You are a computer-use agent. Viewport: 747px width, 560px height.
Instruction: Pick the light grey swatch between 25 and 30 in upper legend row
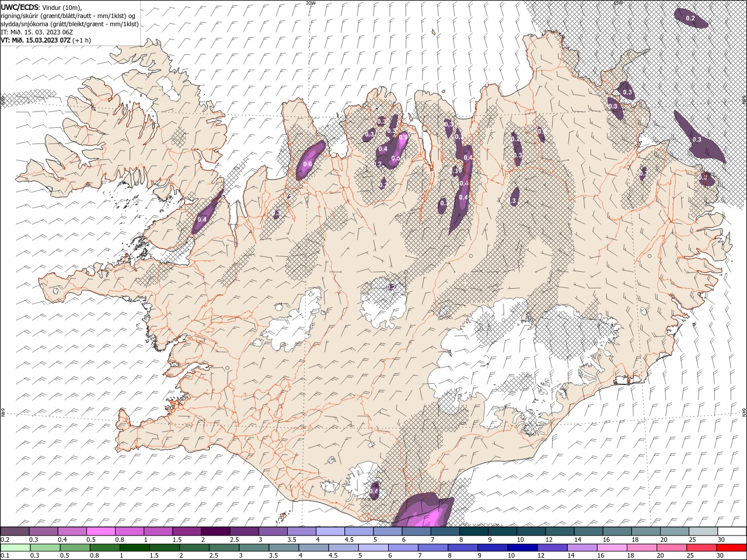pyautogui.click(x=703, y=531)
